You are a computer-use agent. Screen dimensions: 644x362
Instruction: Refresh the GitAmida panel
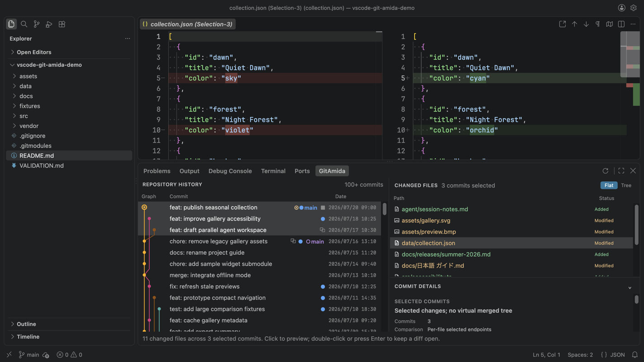606,171
